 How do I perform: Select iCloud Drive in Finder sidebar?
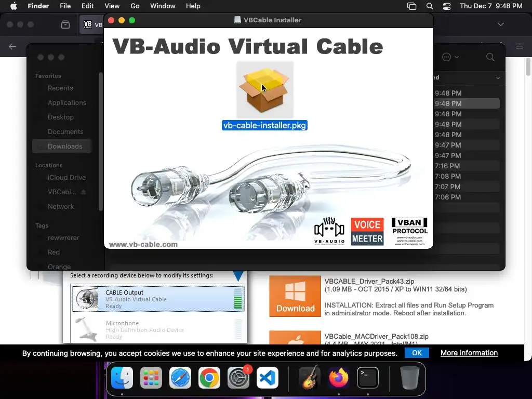(x=66, y=178)
